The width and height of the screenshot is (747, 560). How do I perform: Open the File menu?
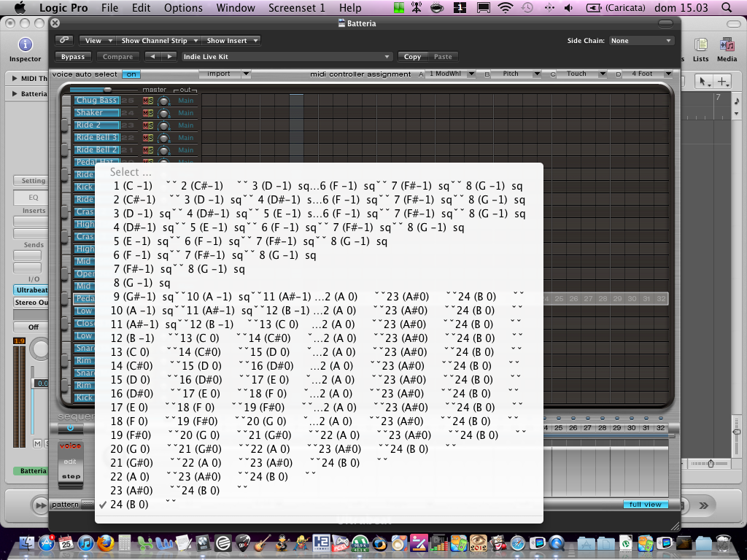[109, 7]
